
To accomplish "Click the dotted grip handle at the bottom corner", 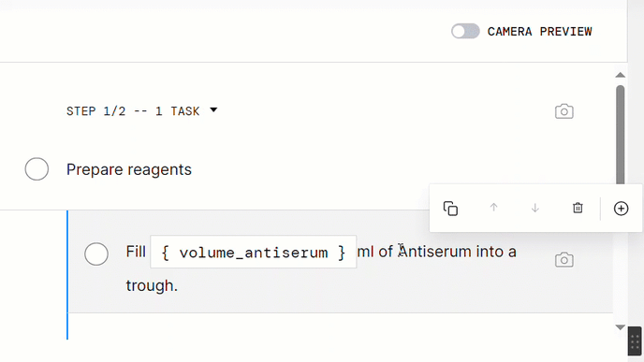I will coord(635,341).
